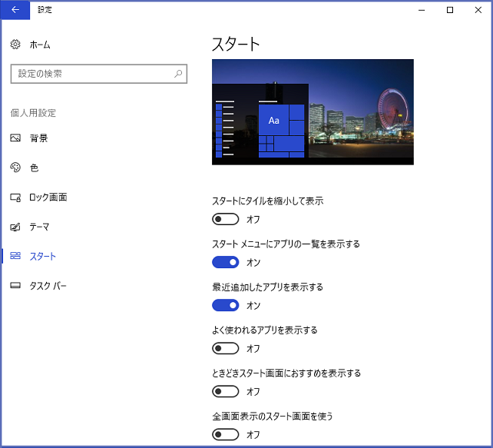This screenshot has width=493, height=448.
Task: Close the 設定 window
Action: pyautogui.click(x=478, y=10)
